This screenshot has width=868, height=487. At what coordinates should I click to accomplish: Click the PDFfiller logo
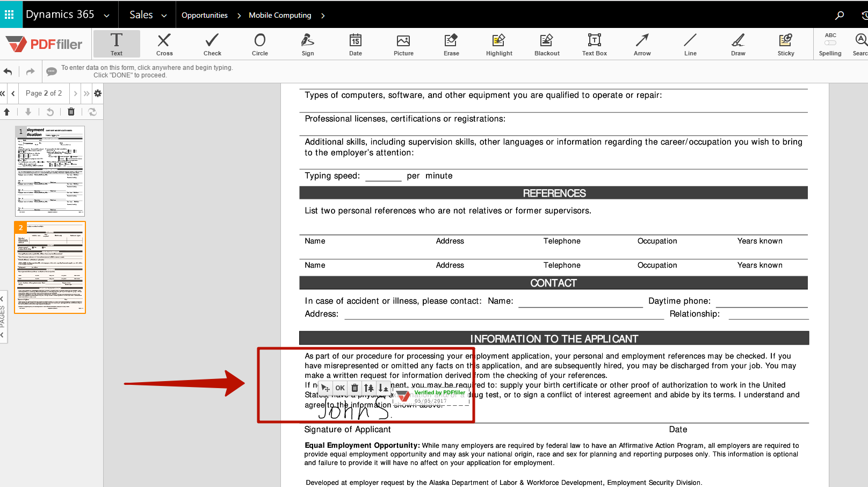click(x=45, y=44)
